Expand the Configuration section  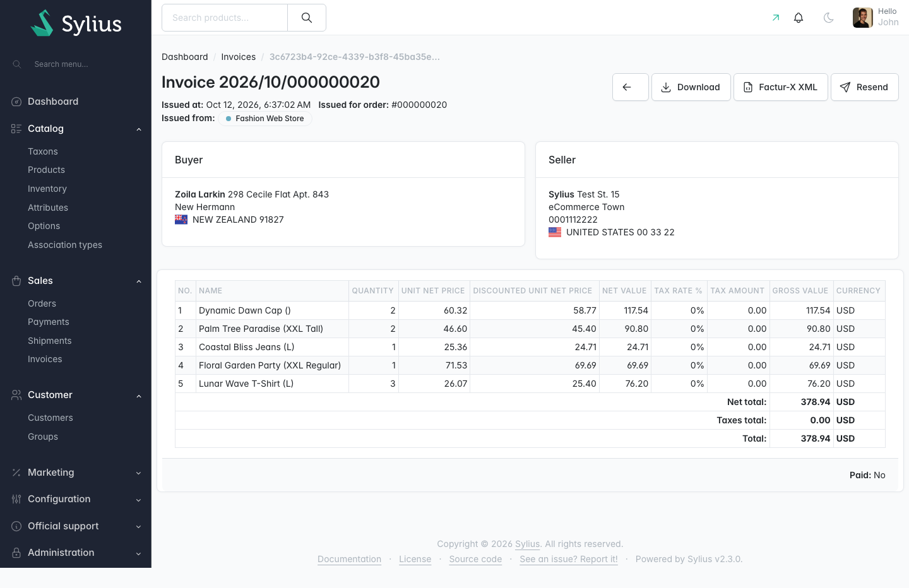(x=76, y=499)
